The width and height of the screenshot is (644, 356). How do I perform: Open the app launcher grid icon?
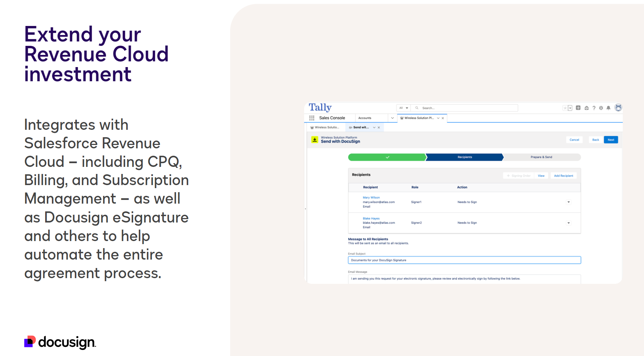312,118
